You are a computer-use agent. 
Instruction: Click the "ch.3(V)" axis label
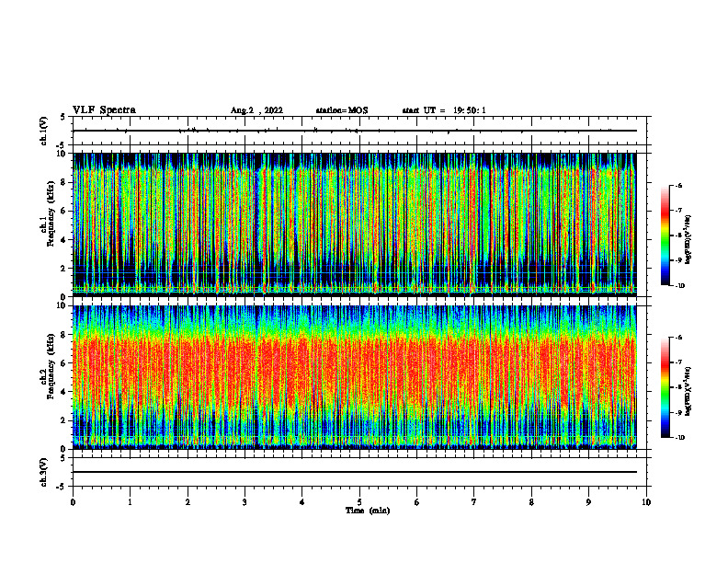(44, 472)
